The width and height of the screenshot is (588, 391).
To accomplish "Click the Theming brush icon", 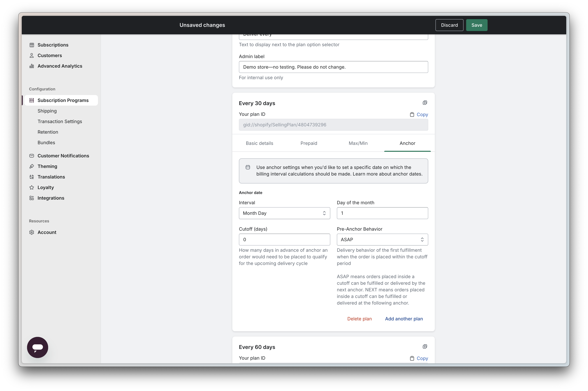I will [x=32, y=166].
